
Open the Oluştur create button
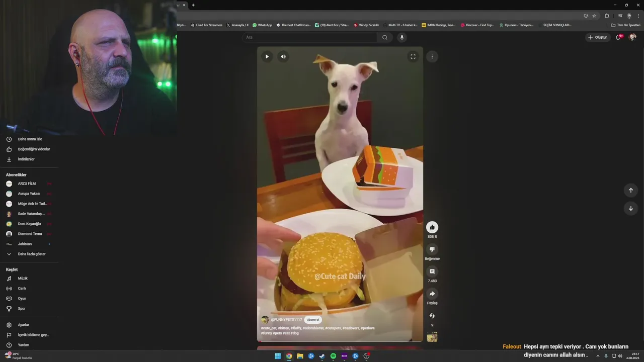click(598, 37)
